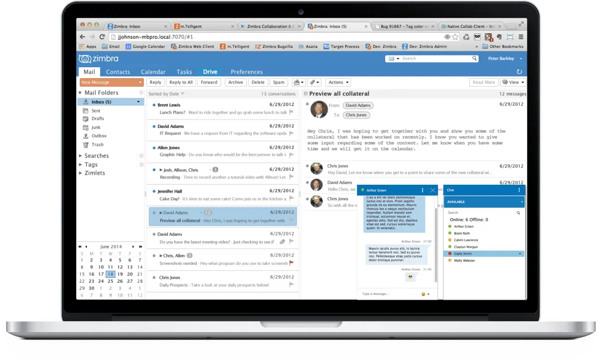
Task: Select Gayle Smith in the chat list
Action: pos(483,253)
